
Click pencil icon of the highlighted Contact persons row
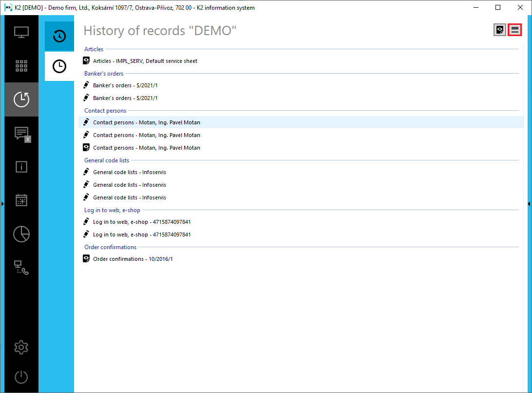click(87, 122)
